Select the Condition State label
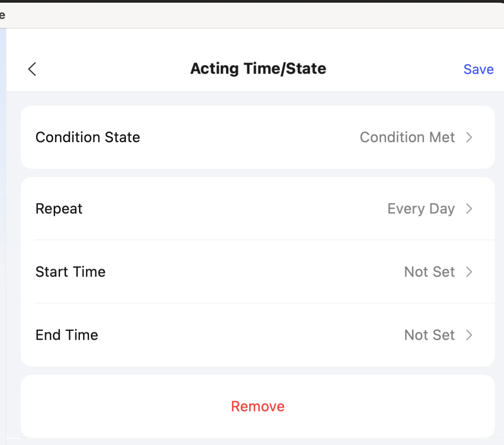This screenshot has height=445, width=504. [x=88, y=137]
